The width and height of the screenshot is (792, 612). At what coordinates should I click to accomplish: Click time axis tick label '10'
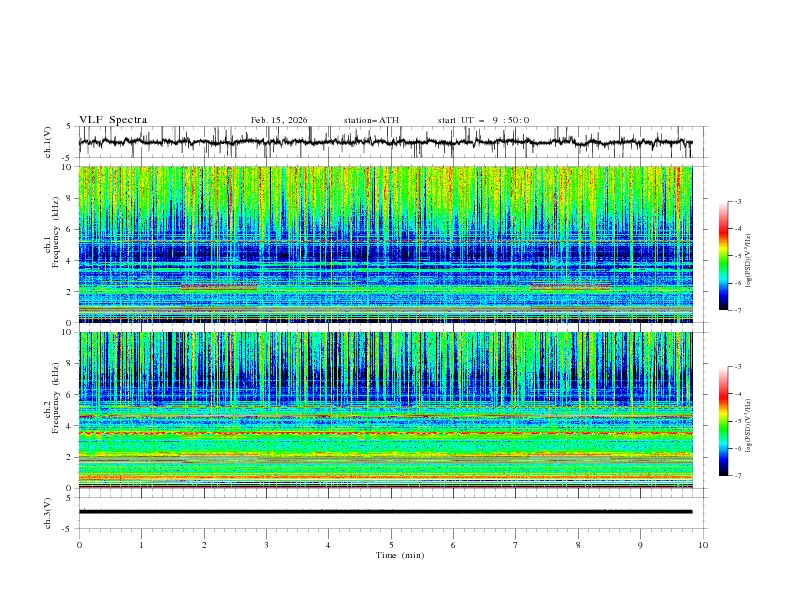click(x=703, y=545)
